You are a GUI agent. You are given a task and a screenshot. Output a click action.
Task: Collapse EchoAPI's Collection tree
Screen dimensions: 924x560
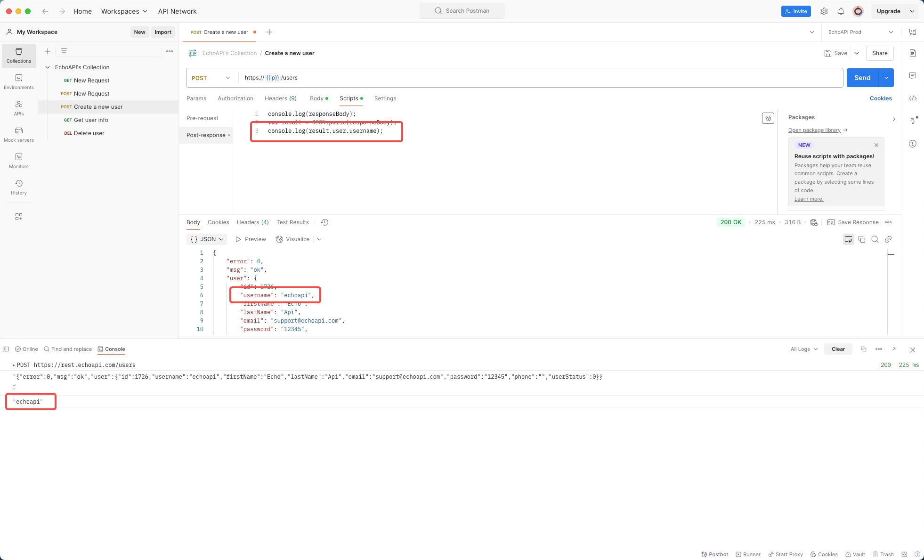pyautogui.click(x=48, y=67)
